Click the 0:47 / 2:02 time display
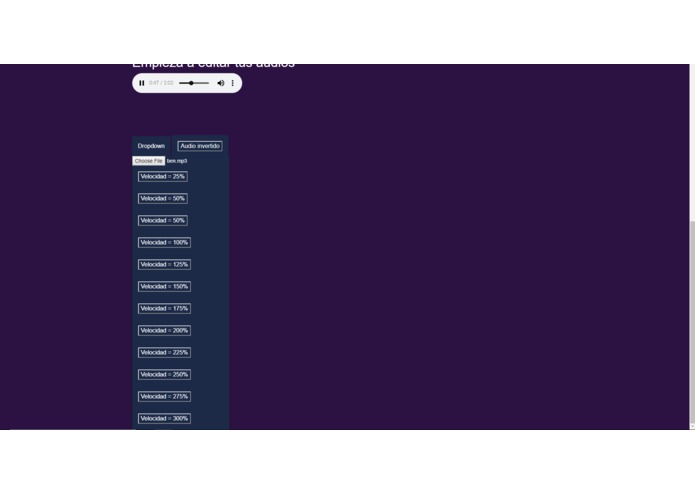Screen dimensions: 695x494 (161, 83)
